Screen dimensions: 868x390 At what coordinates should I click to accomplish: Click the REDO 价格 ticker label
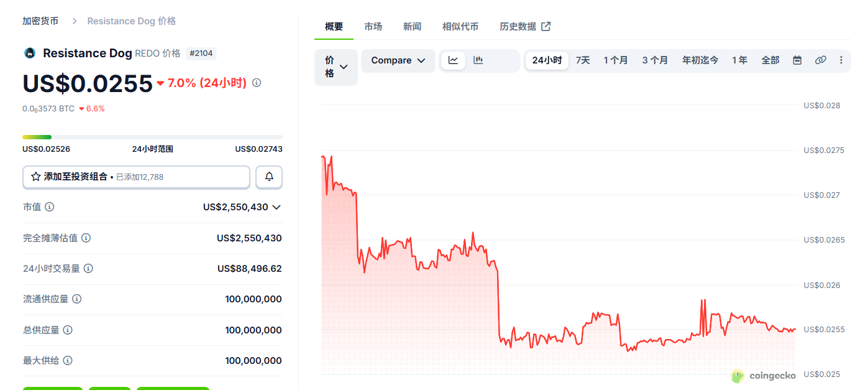pos(158,53)
